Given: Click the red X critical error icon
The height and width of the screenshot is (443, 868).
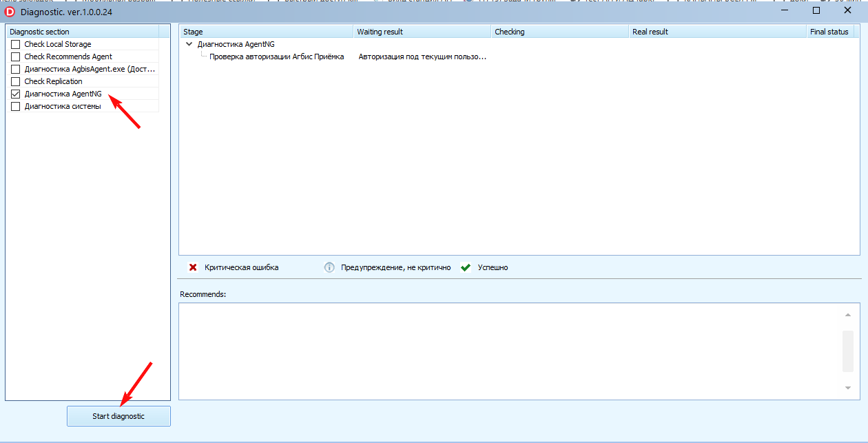Looking at the screenshot, I should 193,267.
